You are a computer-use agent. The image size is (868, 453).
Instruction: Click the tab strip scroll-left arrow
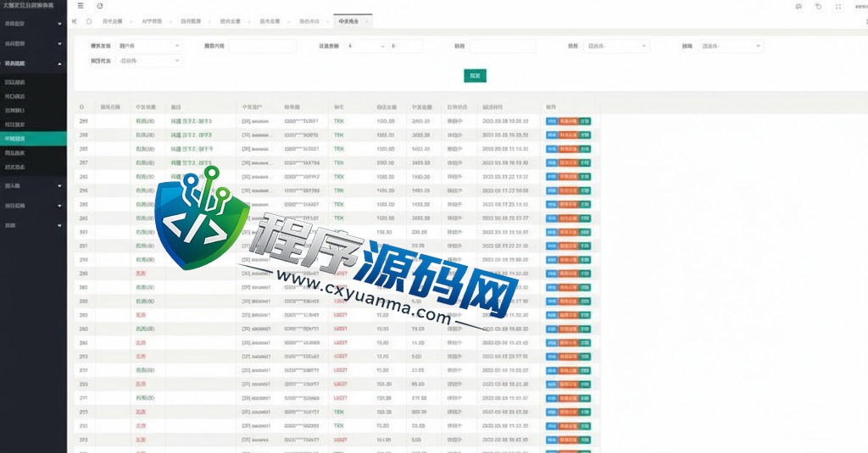pos(75,21)
